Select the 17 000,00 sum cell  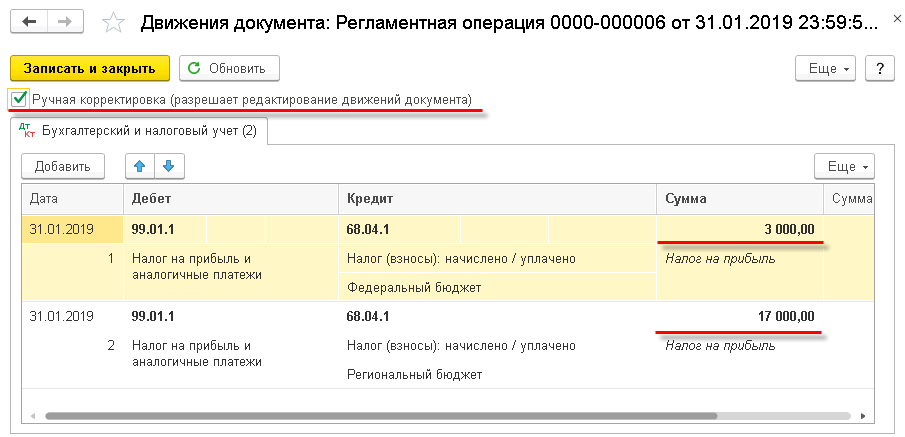click(x=740, y=316)
